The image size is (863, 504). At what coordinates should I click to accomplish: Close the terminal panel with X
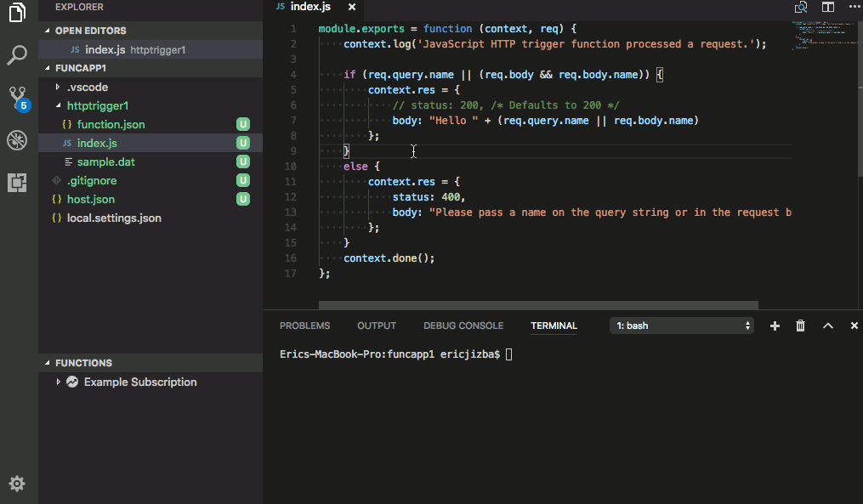tap(854, 326)
